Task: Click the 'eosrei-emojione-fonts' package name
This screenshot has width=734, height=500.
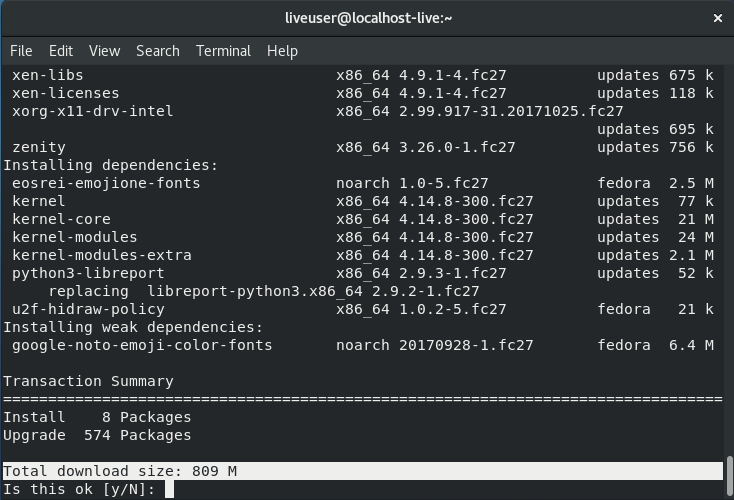Action: coord(106,183)
